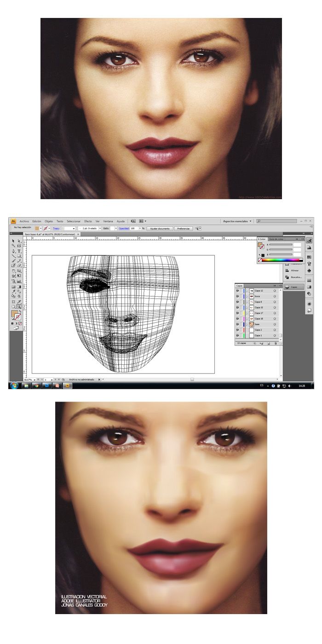Expand the boca layer contents
Viewport: 322px width, 644px height.
247,296
